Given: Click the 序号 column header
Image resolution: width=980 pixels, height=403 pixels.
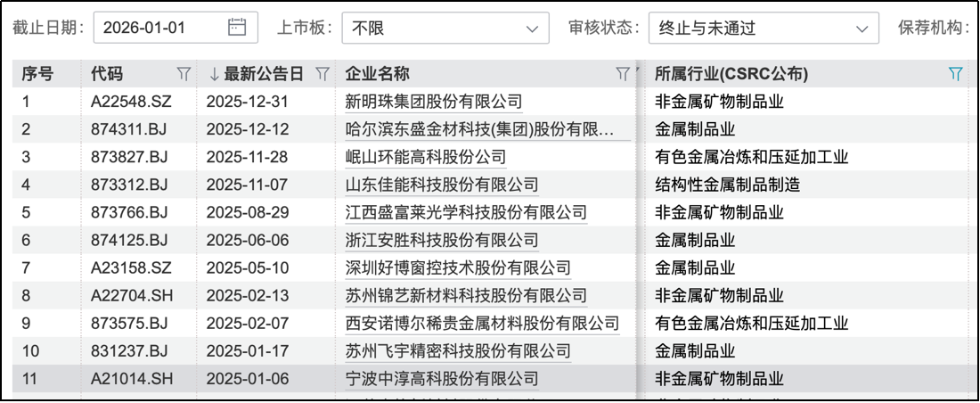Looking at the screenshot, I should point(37,74).
